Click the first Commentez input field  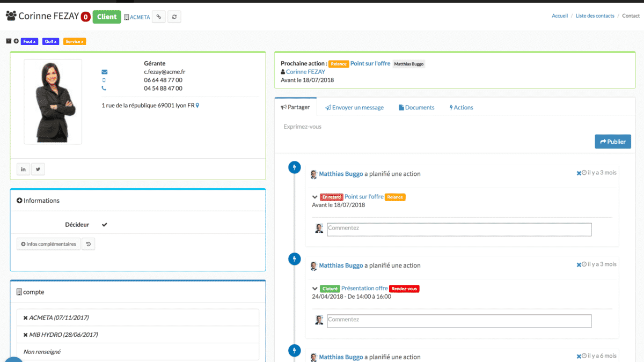click(x=459, y=230)
